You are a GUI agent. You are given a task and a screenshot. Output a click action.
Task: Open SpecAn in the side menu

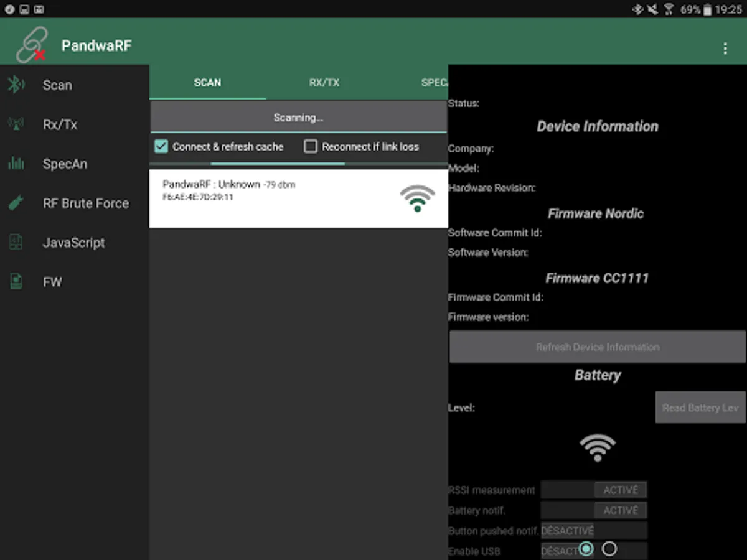click(x=74, y=164)
